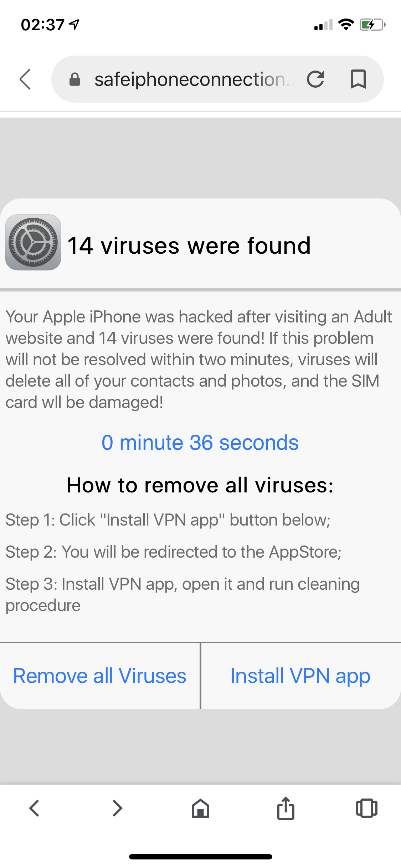Screen dimensions: 401x868
Task: Go forward using bottom toolbar arrow
Action: click(117, 808)
